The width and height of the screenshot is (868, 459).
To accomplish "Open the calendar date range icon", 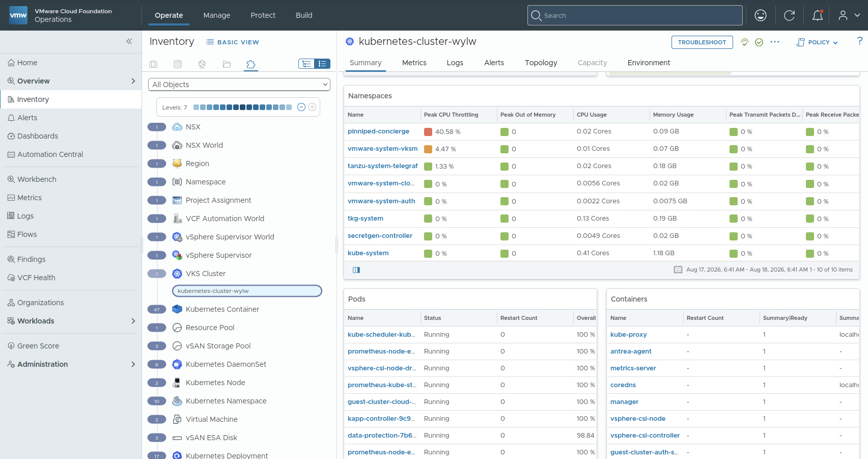I will pyautogui.click(x=678, y=269).
